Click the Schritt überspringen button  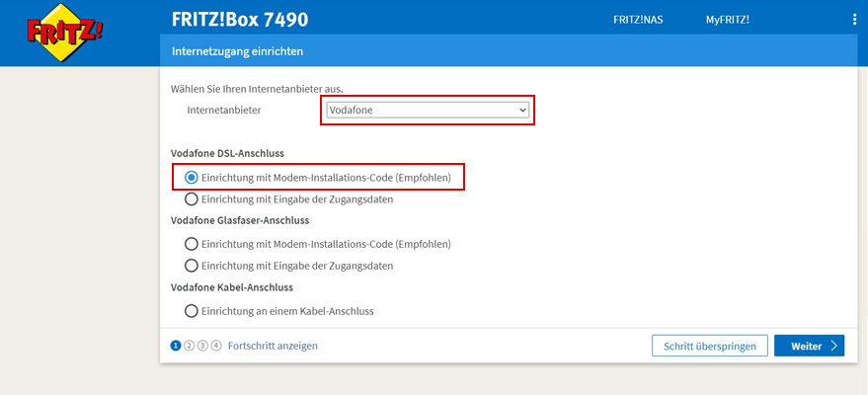[x=709, y=346]
